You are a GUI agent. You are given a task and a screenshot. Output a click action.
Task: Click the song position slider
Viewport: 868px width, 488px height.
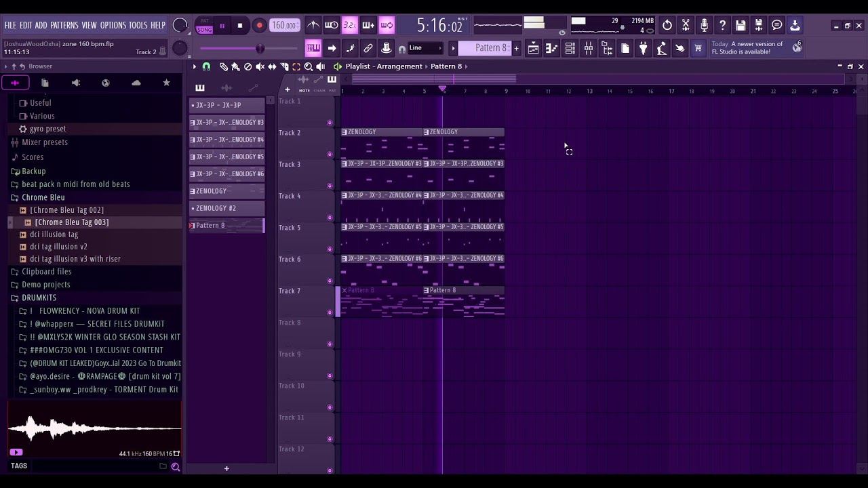[248, 48]
